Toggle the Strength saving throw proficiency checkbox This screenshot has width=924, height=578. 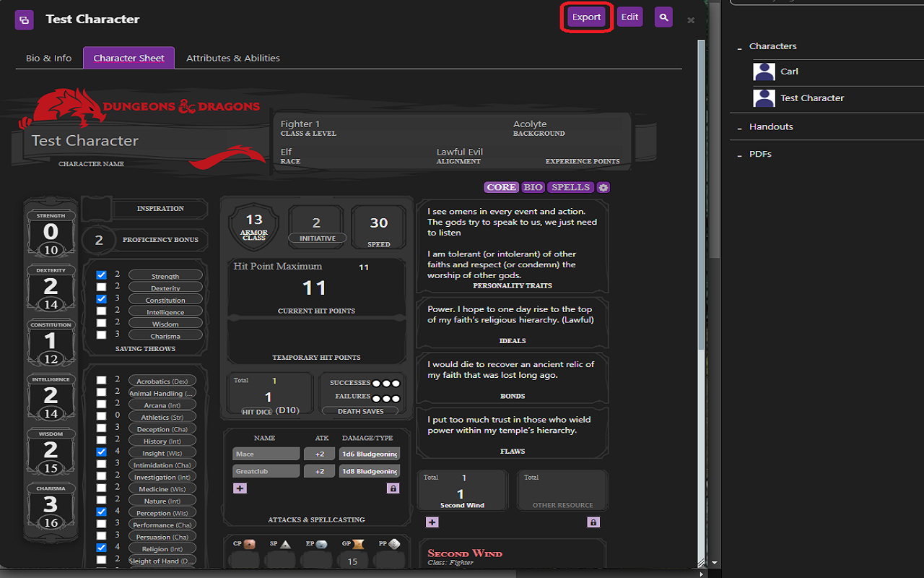pos(100,275)
